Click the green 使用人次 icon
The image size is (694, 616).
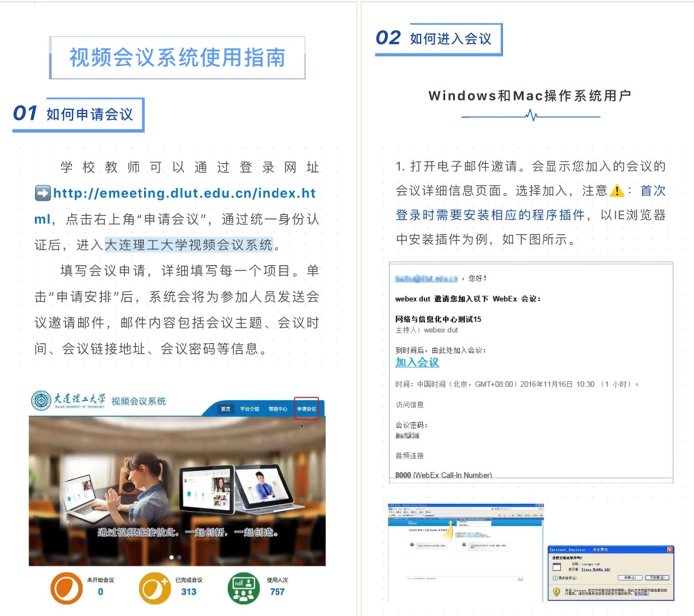point(243,588)
